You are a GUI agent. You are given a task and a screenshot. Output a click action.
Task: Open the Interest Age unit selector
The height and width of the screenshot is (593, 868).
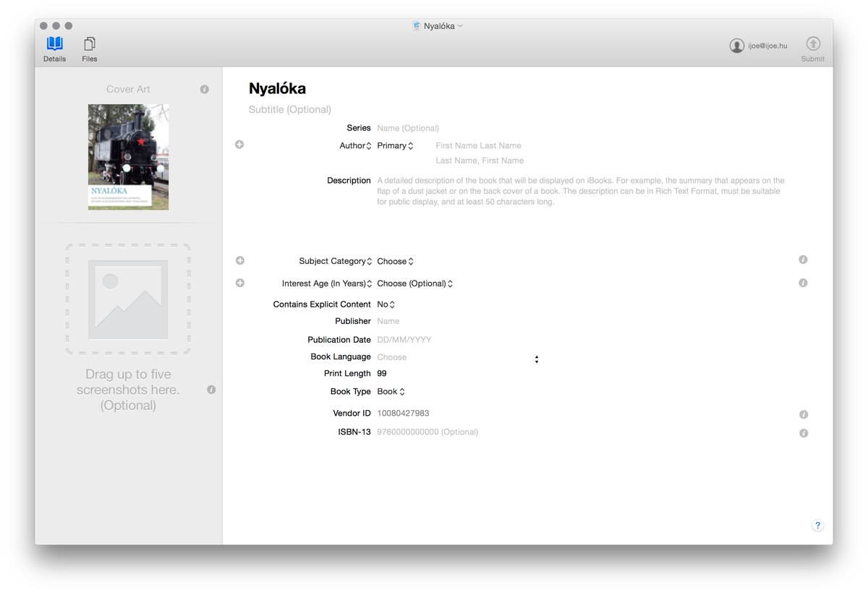(327, 283)
